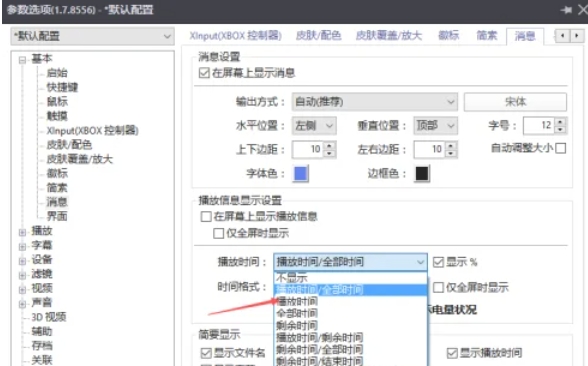588x366 pixels.
Task: Select 关联 in the settings tree
Action: click(x=42, y=360)
